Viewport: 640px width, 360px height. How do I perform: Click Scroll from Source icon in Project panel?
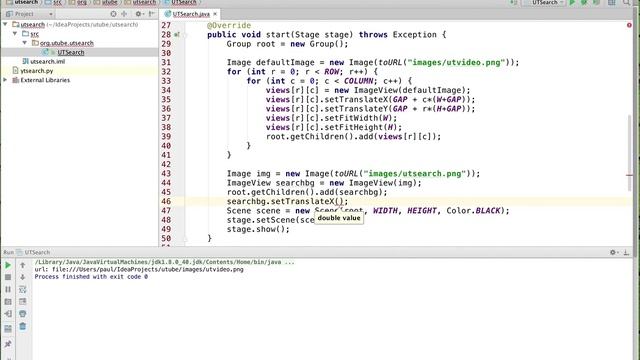(x=113, y=14)
